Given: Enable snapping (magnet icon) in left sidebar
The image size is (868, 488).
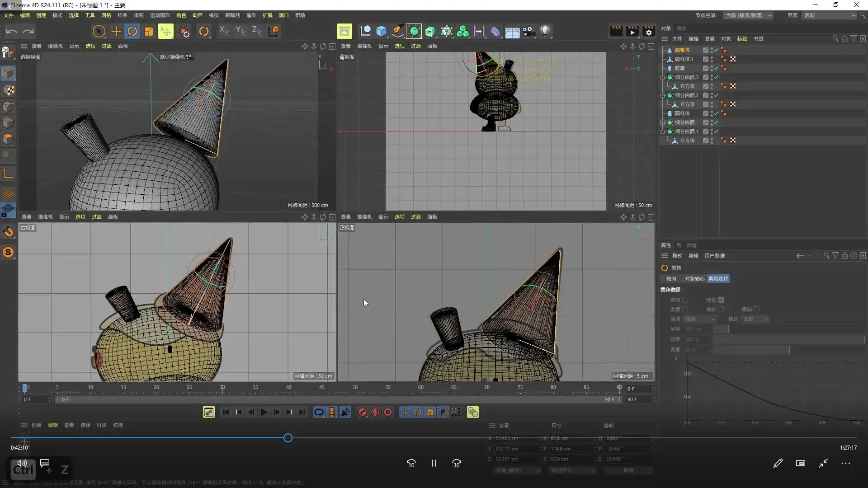Looking at the screenshot, I should (x=8, y=232).
